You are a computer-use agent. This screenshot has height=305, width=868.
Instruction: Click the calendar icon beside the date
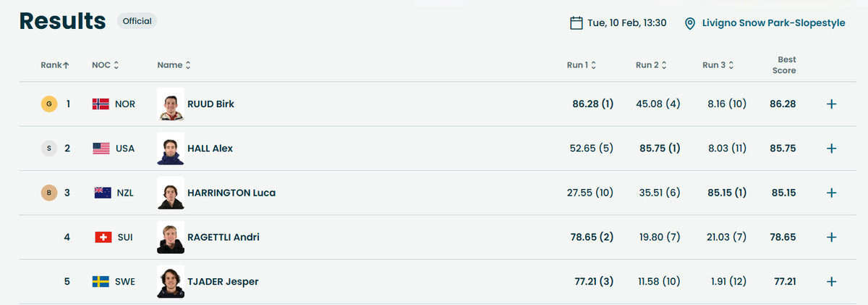tap(576, 22)
